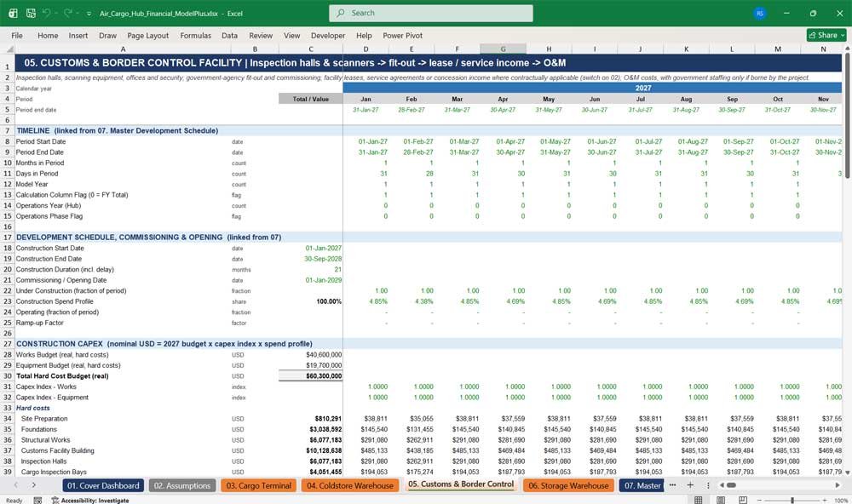Open the Undo history dropdown arrow
Screen dimensions: 852x504
coord(56,14)
